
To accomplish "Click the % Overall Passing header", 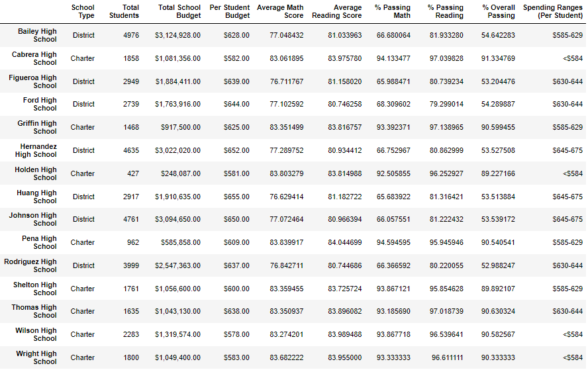I will click(x=499, y=12).
